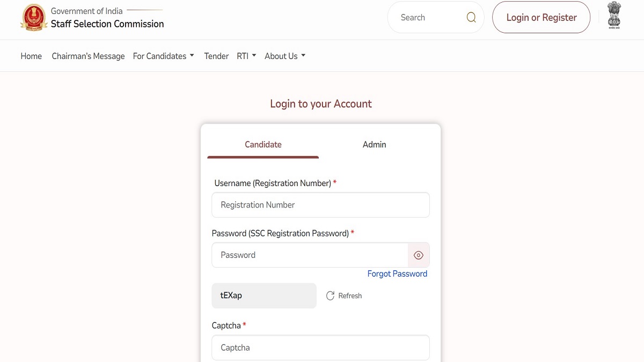Expand the About Us dropdown

point(285,56)
